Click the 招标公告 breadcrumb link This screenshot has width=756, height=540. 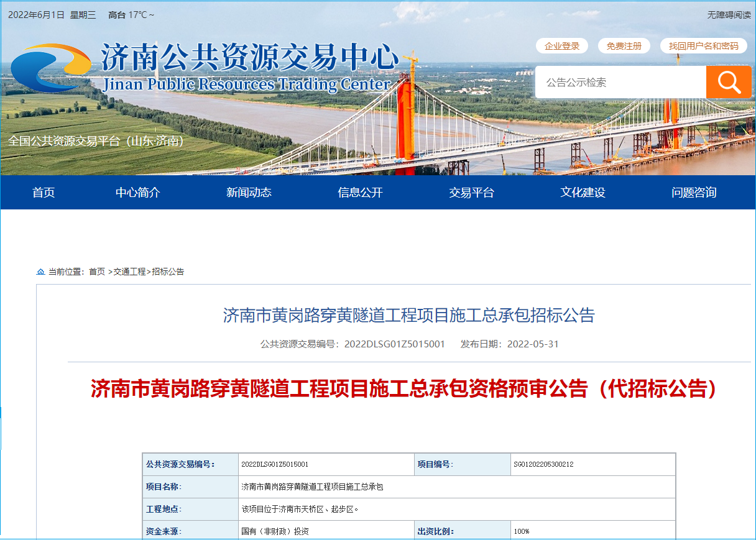point(168,272)
